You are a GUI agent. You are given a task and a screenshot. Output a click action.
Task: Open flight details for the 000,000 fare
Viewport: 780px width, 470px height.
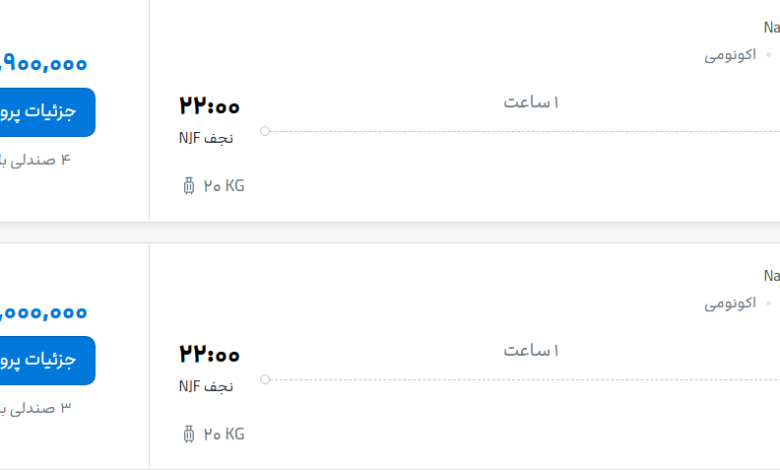[47, 361]
